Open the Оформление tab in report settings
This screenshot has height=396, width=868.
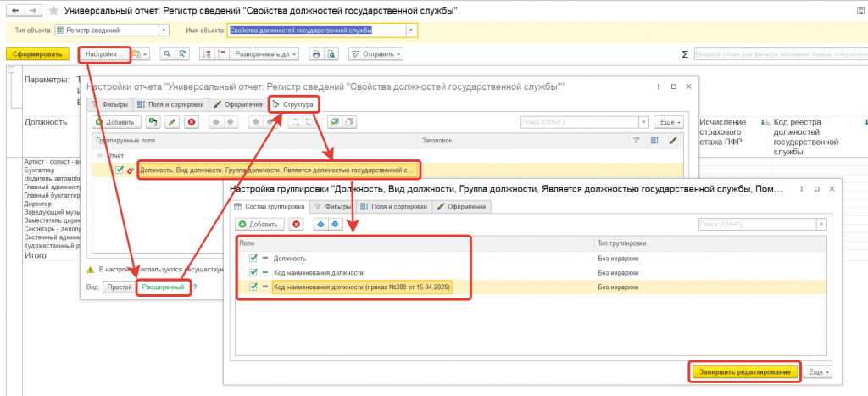tap(238, 104)
